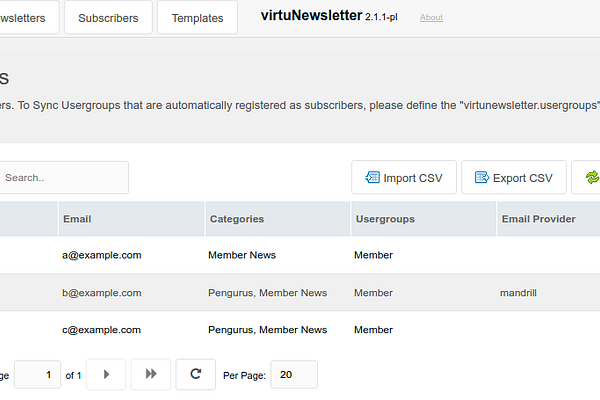Open the Templates tab
Image resolution: width=600 pixels, height=400 pixels.
(197, 18)
